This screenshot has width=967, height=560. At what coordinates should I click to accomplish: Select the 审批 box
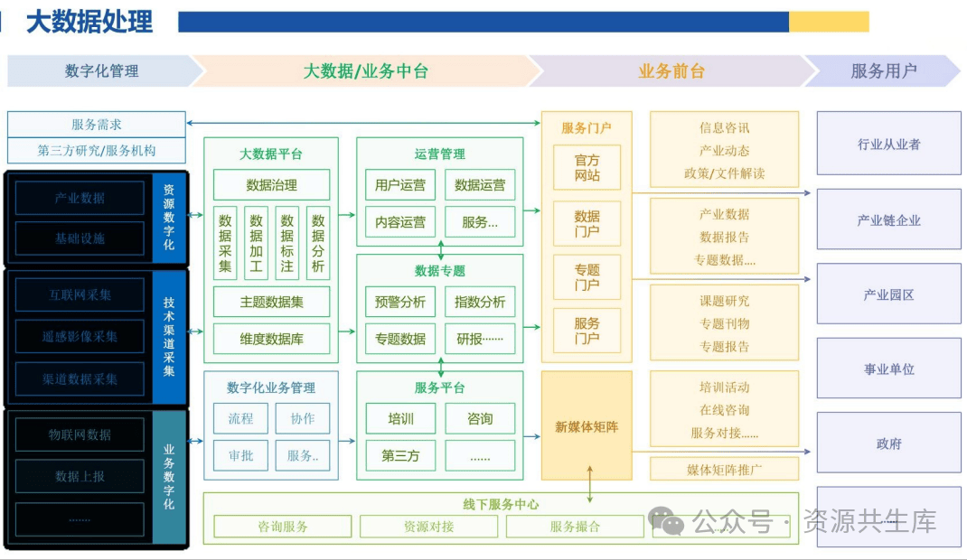(240, 456)
